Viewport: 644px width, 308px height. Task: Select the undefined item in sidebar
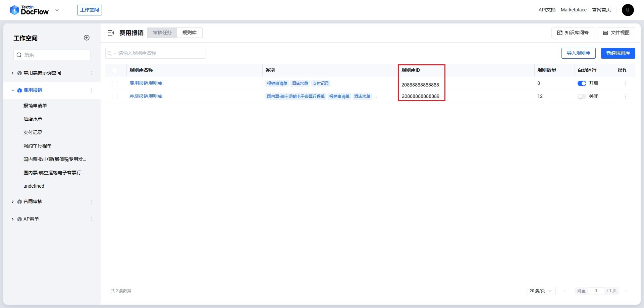pyautogui.click(x=34, y=186)
